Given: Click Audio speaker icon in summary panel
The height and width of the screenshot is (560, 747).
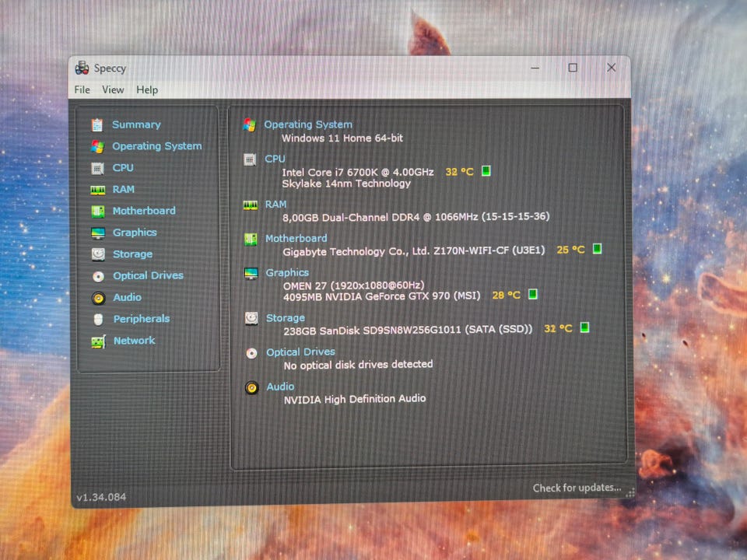Looking at the screenshot, I should (x=251, y=387).
